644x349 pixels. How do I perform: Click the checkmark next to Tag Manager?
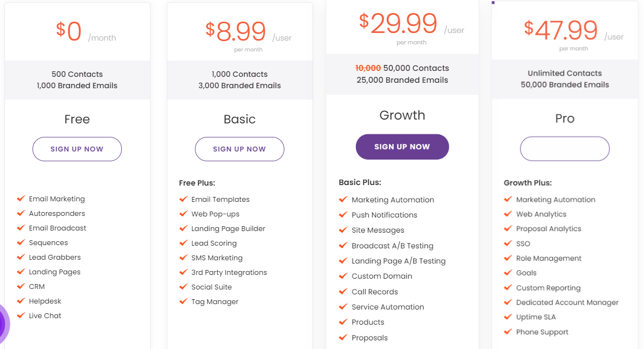(184, 301)
